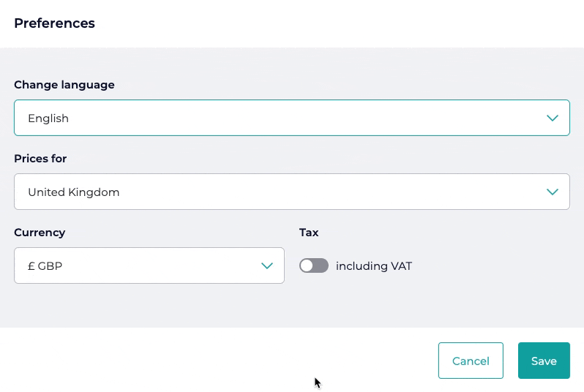Viewport: 584px width, 392px height.
Task: Click the "Currency" field label
Action: tap(40, 233)
